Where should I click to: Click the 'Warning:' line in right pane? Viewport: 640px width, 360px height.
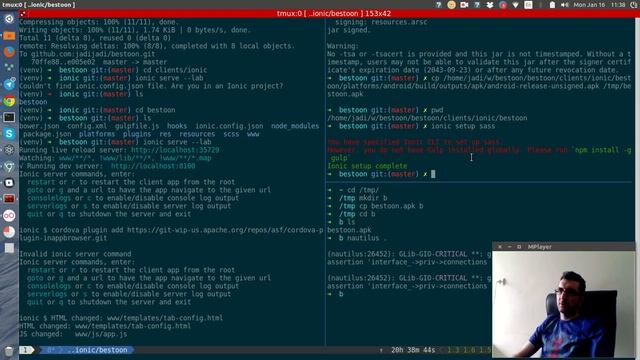click(x=343, y=46)
